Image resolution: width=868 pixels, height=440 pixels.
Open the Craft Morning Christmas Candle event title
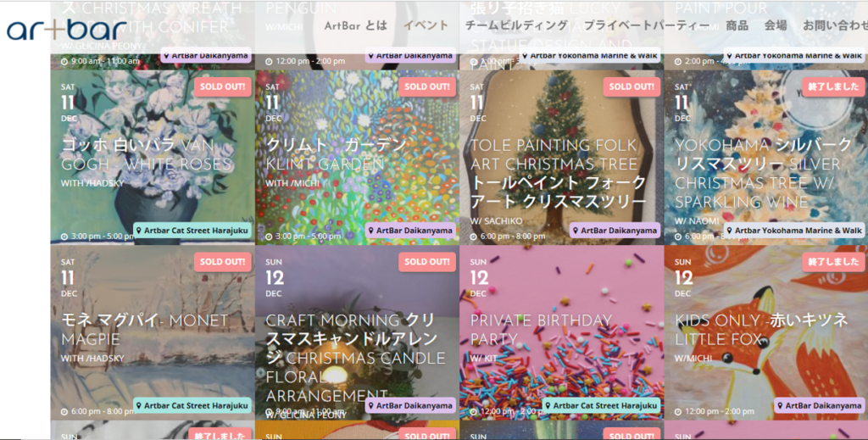pyautogui.click(x=354, y=358)
